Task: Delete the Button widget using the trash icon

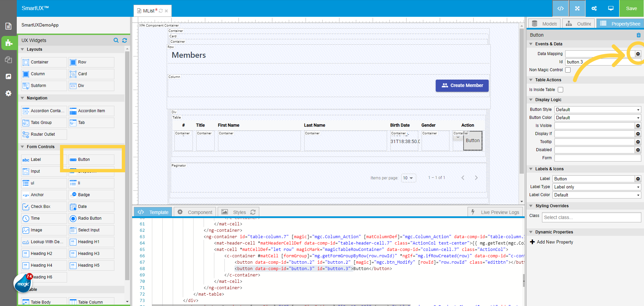Action: point(639,35)
